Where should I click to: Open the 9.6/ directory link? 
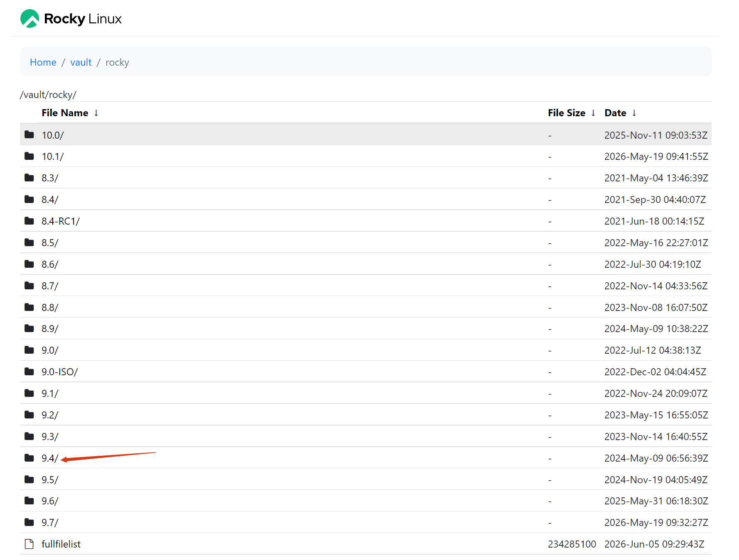click(x=50, y=501)
